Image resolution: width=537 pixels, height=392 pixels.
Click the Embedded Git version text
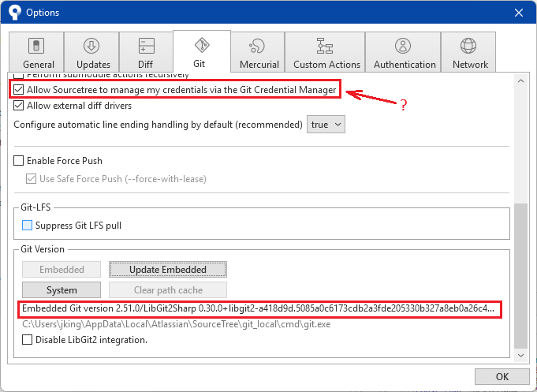click(x=258, y=308)
